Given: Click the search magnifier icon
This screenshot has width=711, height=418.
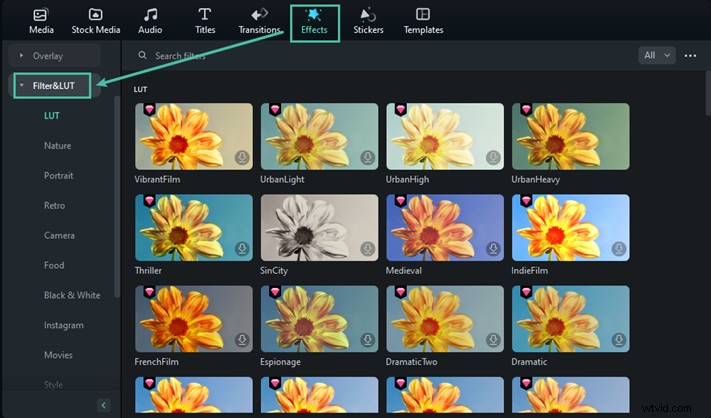Looking at the screenshot, I should (x=142, y=55).
